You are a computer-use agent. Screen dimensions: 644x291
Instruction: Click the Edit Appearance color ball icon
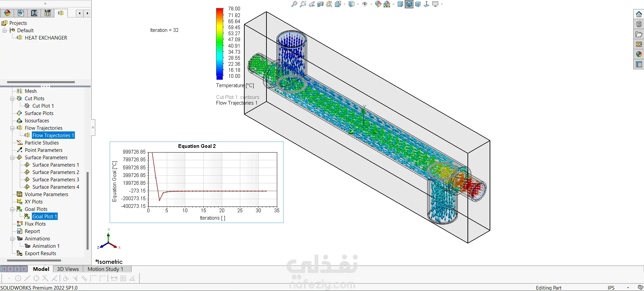[378, 4]
